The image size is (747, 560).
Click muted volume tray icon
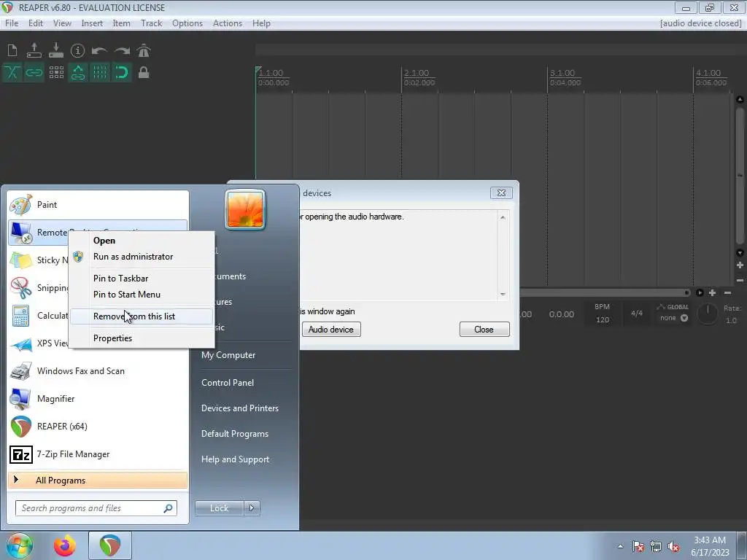[x=673, y=547]
